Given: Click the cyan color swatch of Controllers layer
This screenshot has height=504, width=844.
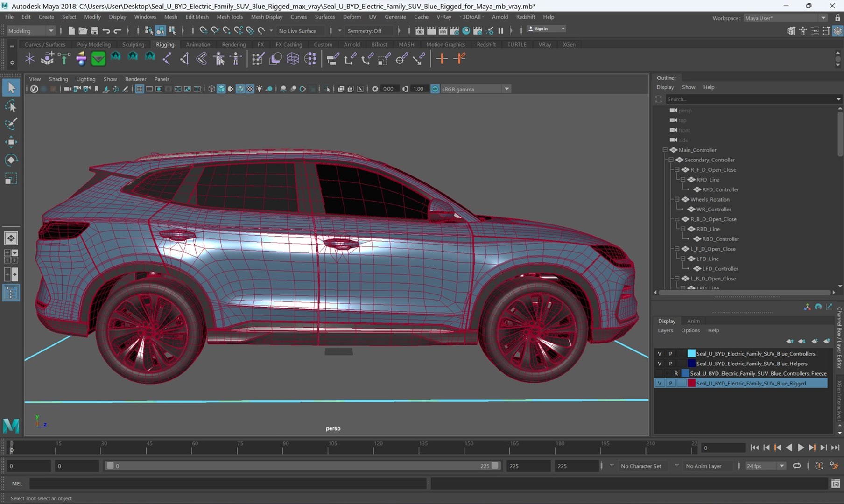Looking at the screenshot, I should [691, 354].
